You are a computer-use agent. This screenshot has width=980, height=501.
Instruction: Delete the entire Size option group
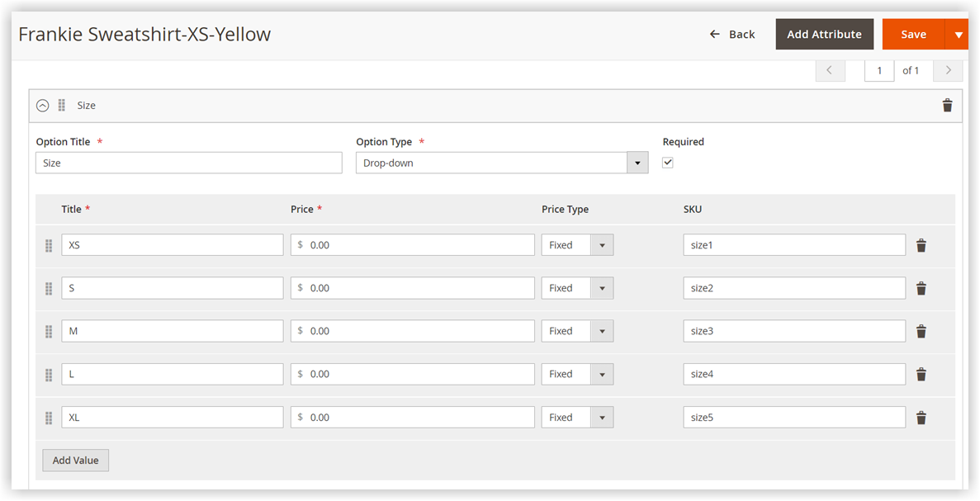pyautogui.click(x=947, y=105)
